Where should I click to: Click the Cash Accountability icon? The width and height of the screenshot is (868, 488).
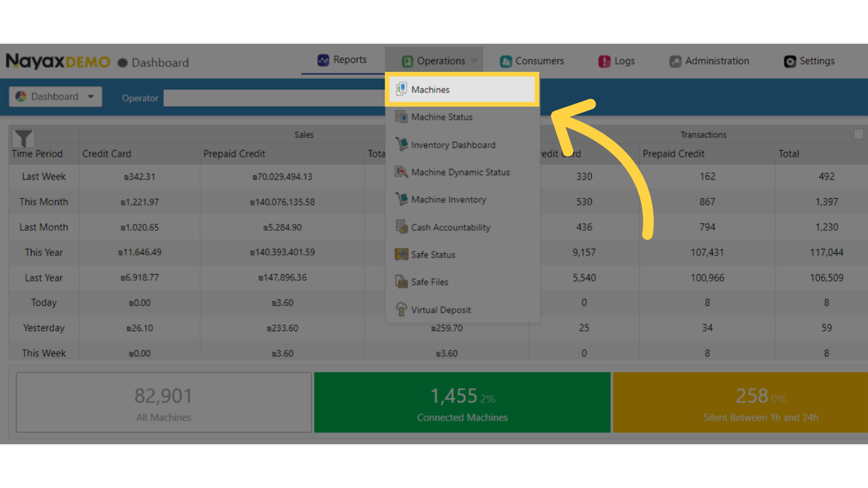click(401, 226)
